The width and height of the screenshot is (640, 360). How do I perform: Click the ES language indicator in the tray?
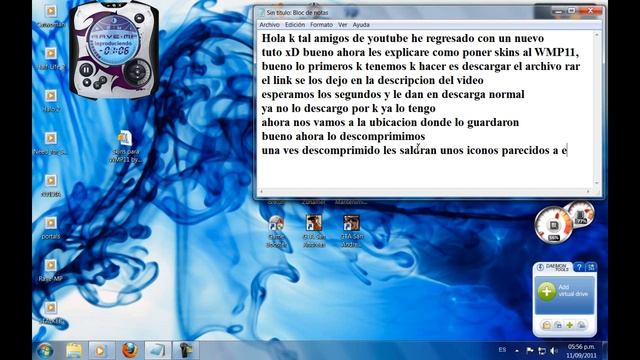pyautogui.click(x=502, y=350)
